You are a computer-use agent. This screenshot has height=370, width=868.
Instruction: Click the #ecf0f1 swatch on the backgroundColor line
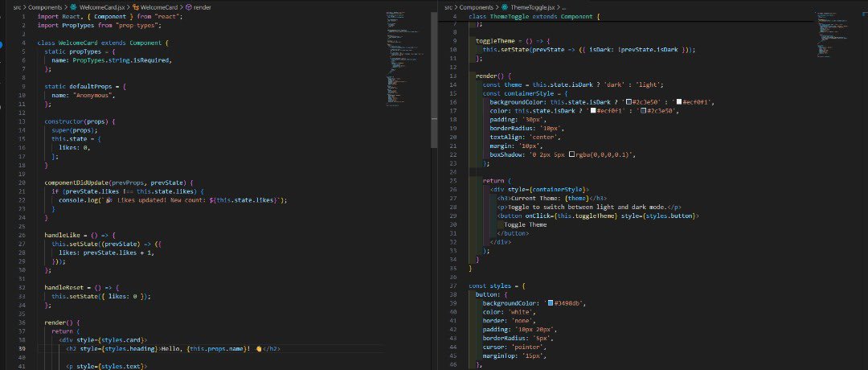[x=679, y=102]
